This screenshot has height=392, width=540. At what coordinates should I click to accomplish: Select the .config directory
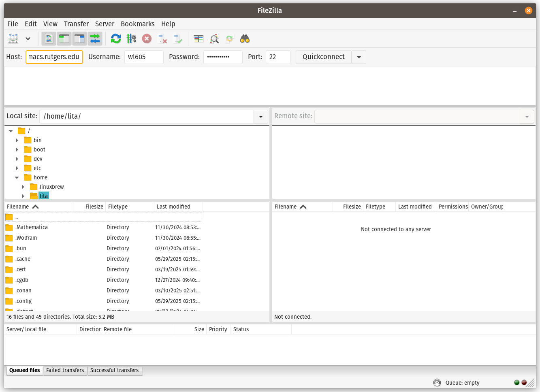(x=103, y=301)
